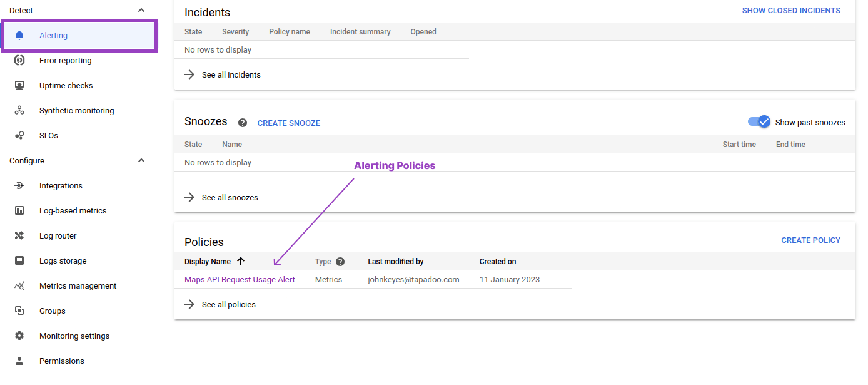The height and width of the screenshot is (385, 868).
Task: Open Maps API Request Usage Alert policy
Action: pyautogui.click(x=240, y=280)
